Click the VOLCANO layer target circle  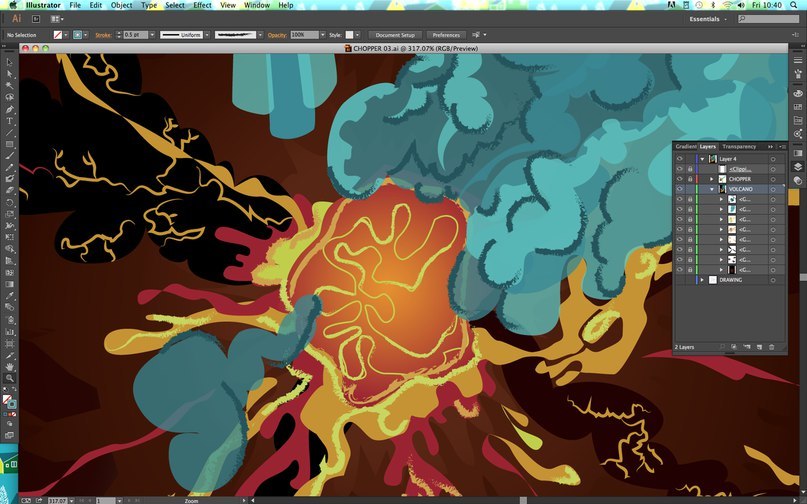(773, 189)
